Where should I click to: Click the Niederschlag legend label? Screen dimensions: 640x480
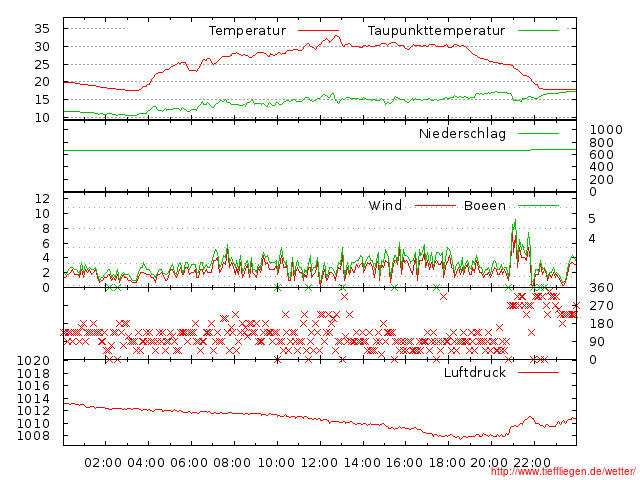[x=462, y=133]
